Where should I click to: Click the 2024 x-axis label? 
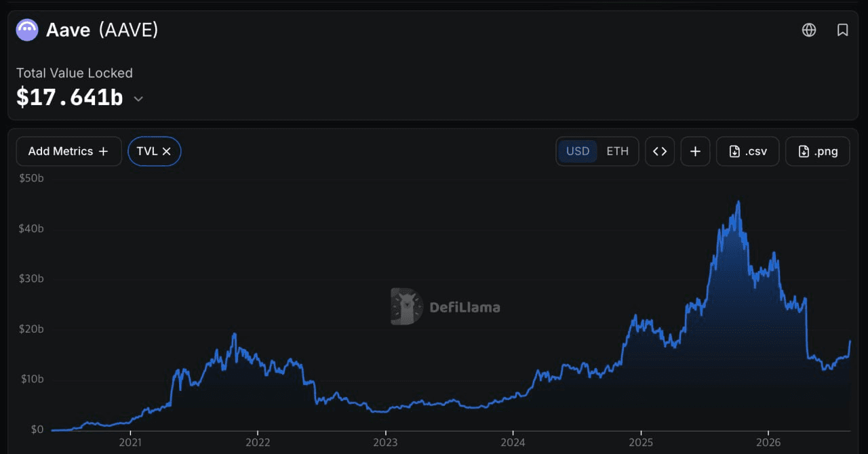pos(513,442)
